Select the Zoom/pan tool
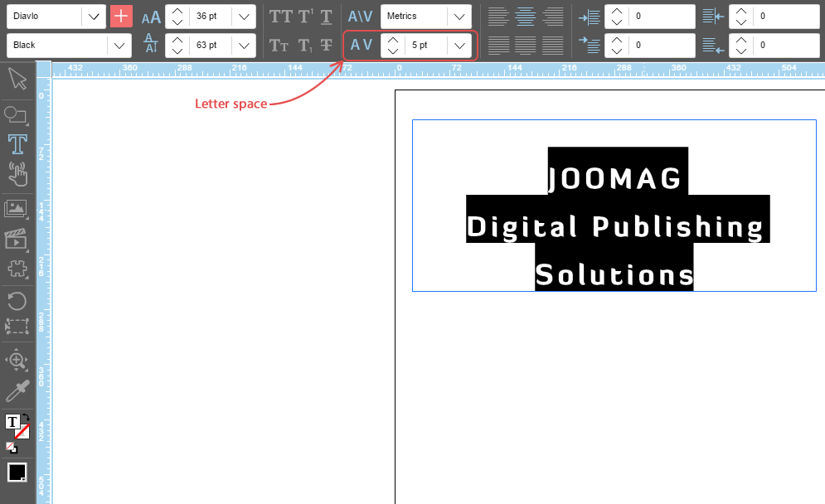The image size is (825, 504). point(17,360)
